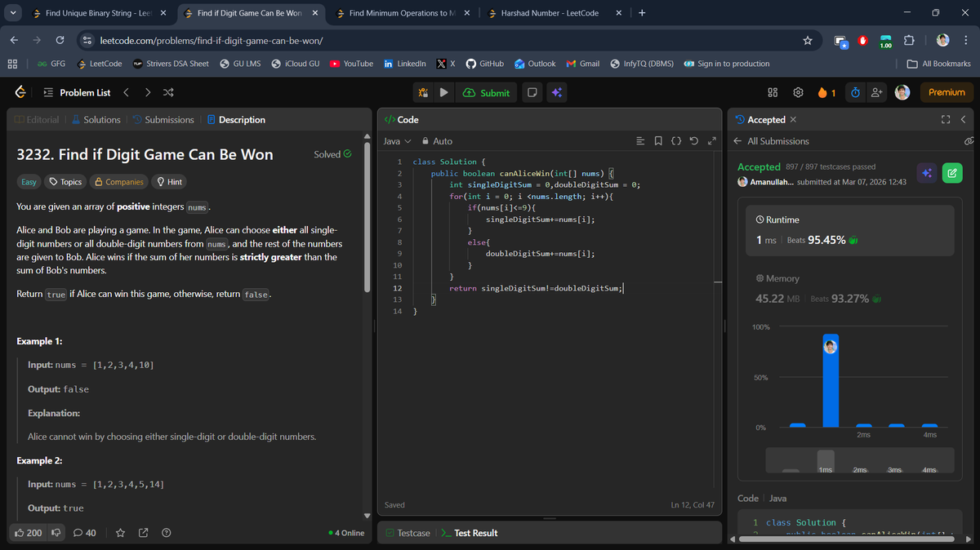Bookmark this page with the star in address bar
Viewport: 980px width, 550px height.
[x=808, y=40]
